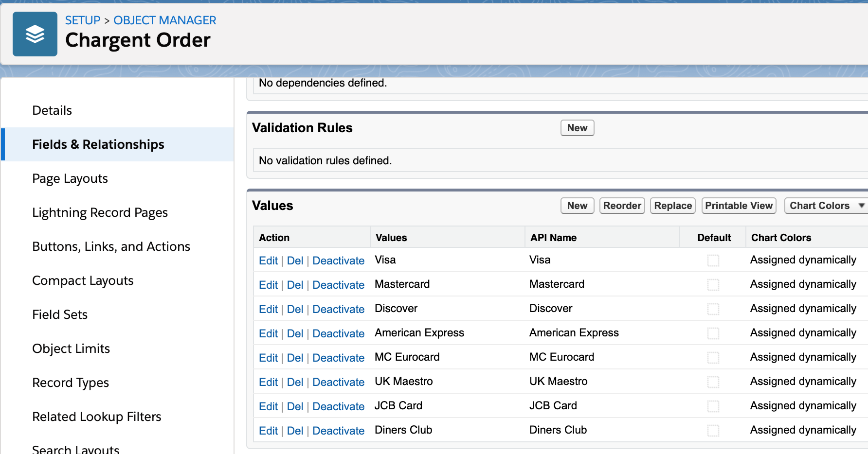Click the Replace button

tap(672, 206)
